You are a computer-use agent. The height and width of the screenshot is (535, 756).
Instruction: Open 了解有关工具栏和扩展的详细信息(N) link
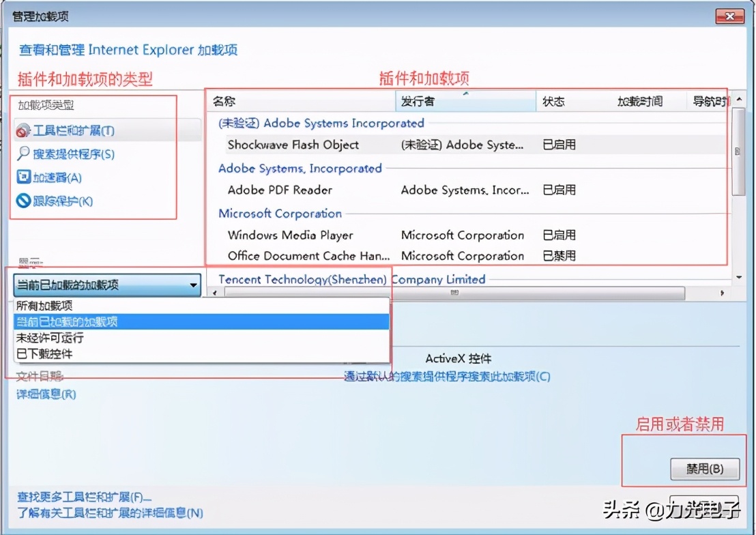click(x=110, y=512)
